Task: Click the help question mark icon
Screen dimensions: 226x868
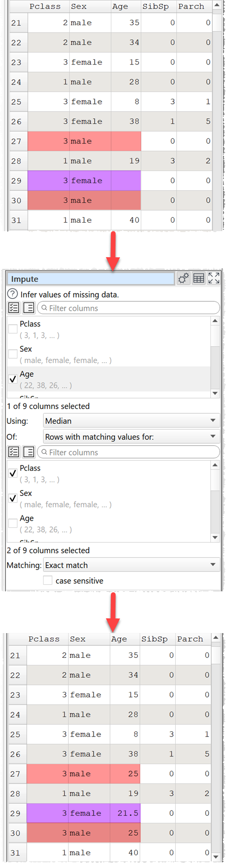Action: pos(13,294)
